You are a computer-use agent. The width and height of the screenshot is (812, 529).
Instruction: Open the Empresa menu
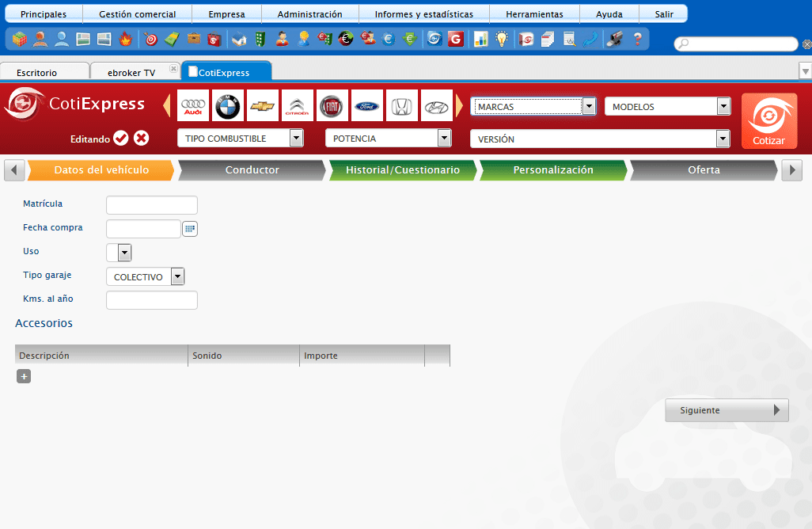point(227,14)
